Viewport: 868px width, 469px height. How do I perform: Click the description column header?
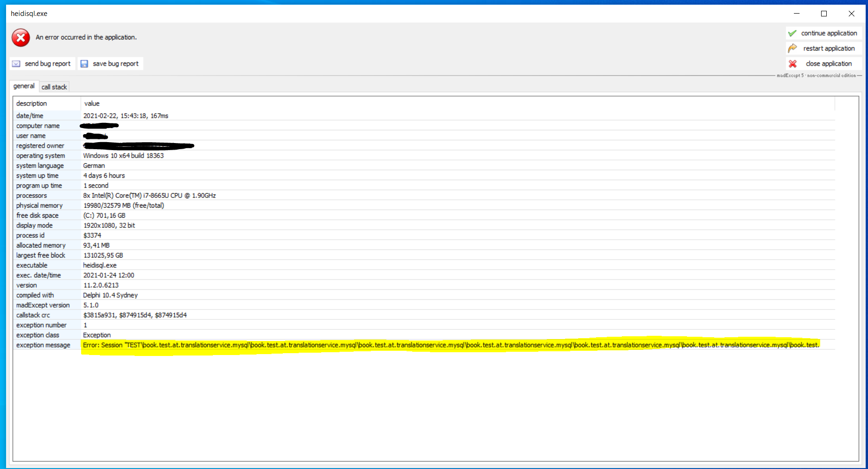click(x=32, y=103)
